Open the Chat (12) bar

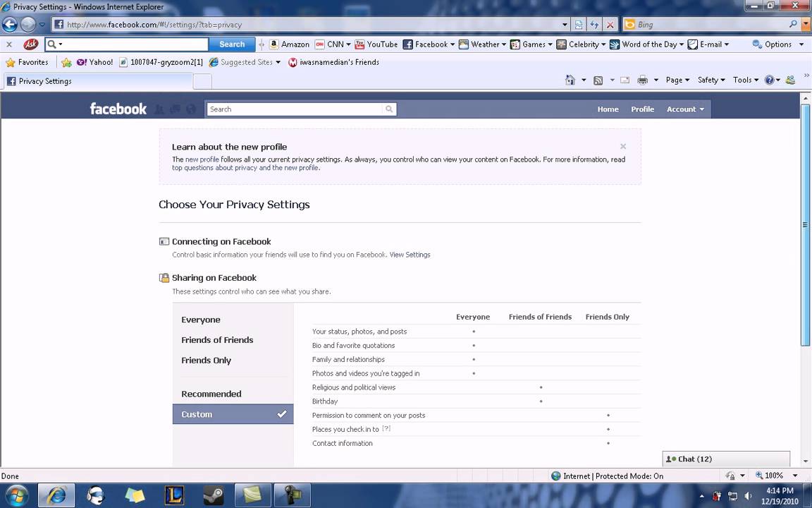pos(726,459)
